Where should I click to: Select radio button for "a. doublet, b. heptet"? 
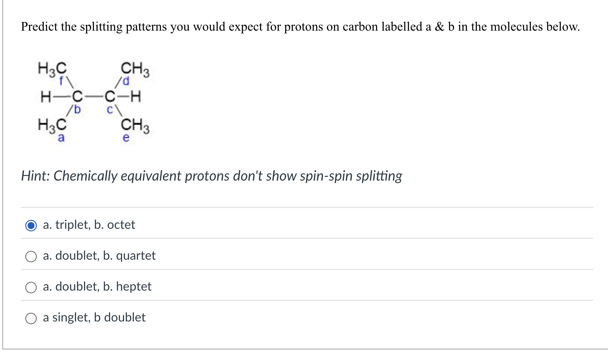pos(31,287)
